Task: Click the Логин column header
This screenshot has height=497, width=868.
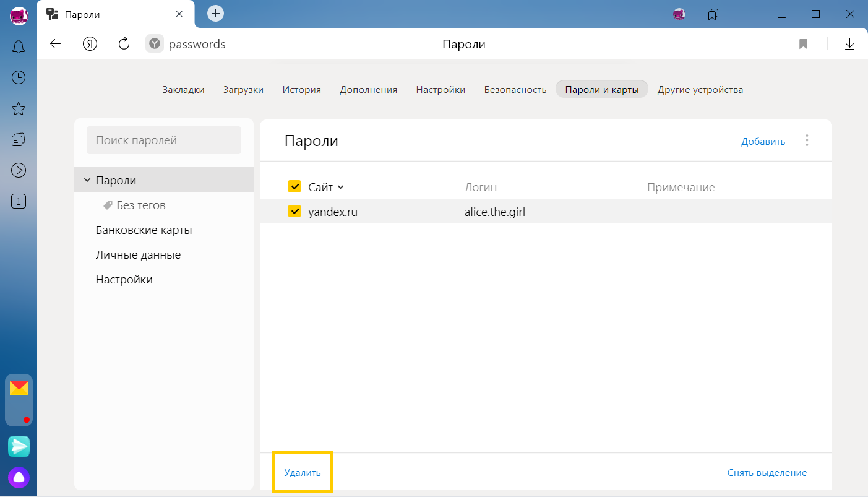Action: 481,187
